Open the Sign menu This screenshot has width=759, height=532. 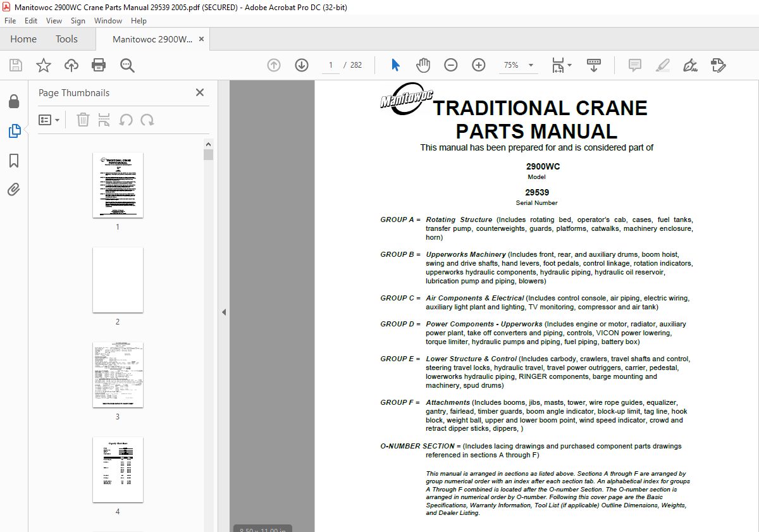78,21
